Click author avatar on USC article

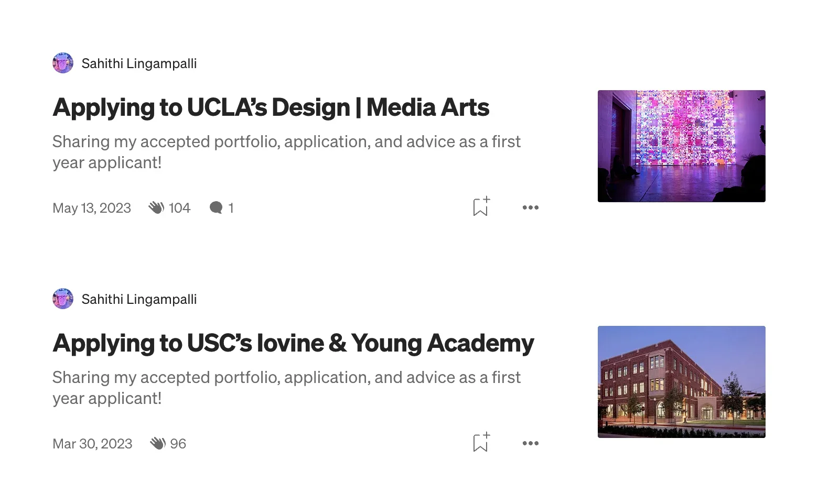[x=63, y=299]
